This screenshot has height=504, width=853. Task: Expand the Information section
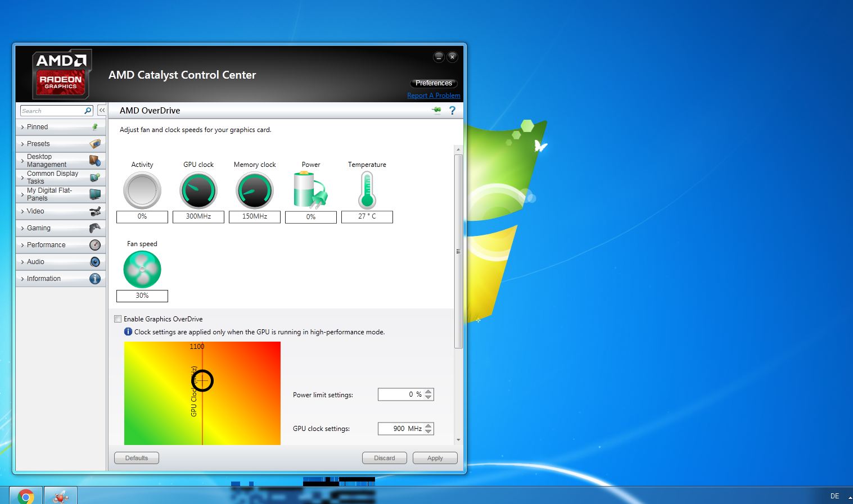tap(61, 279)
